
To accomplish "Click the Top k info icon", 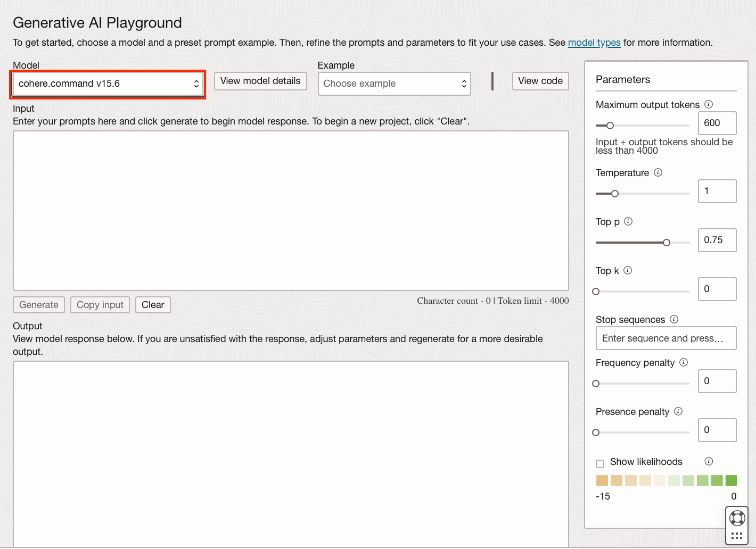I will (x=628, y=270).
